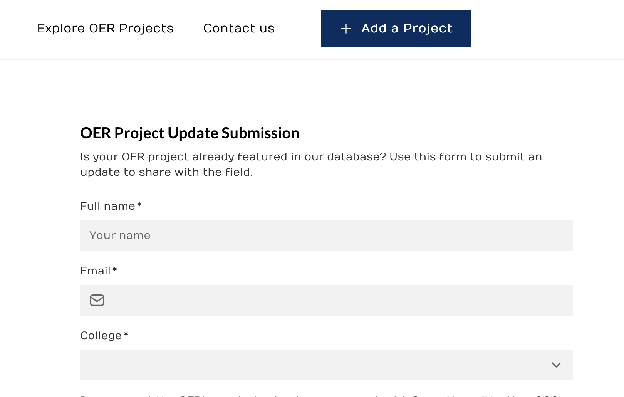Click the Add a Project button
The height and width of the screenshot is (397, 624).
click(396, 29)
